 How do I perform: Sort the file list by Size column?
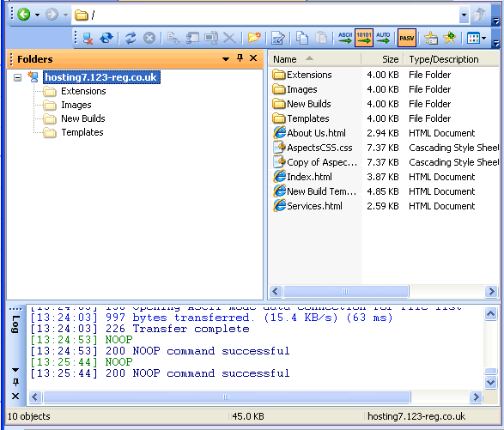point(382,59)
